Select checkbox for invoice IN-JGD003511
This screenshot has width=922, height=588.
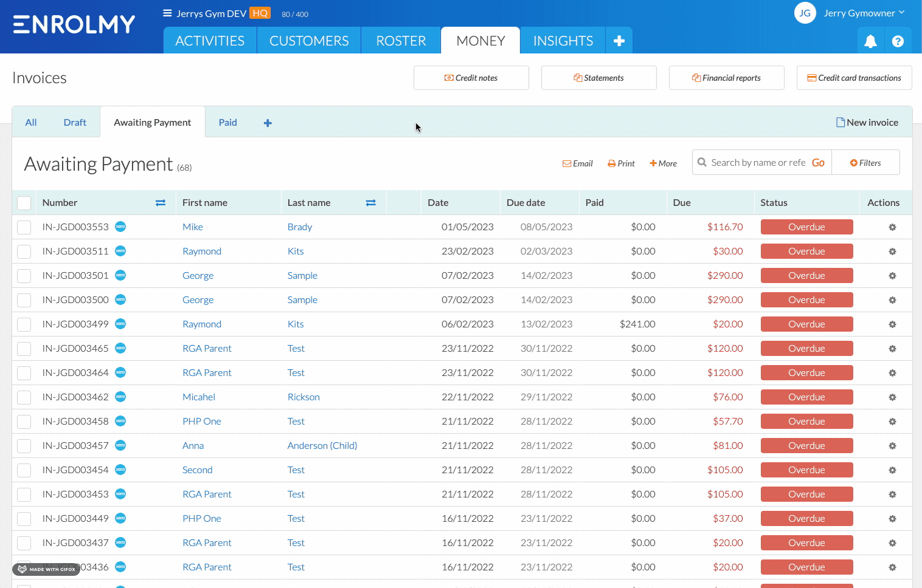[24, 251]
